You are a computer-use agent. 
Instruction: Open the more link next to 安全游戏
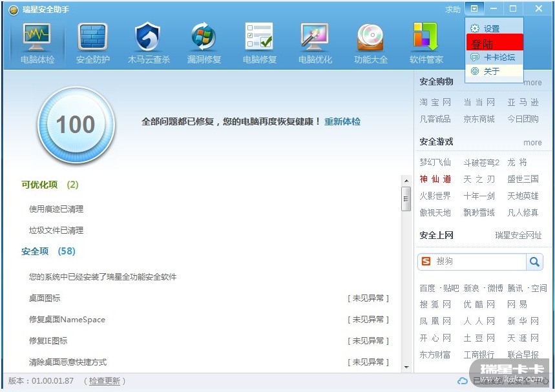[x=532, y=142]
